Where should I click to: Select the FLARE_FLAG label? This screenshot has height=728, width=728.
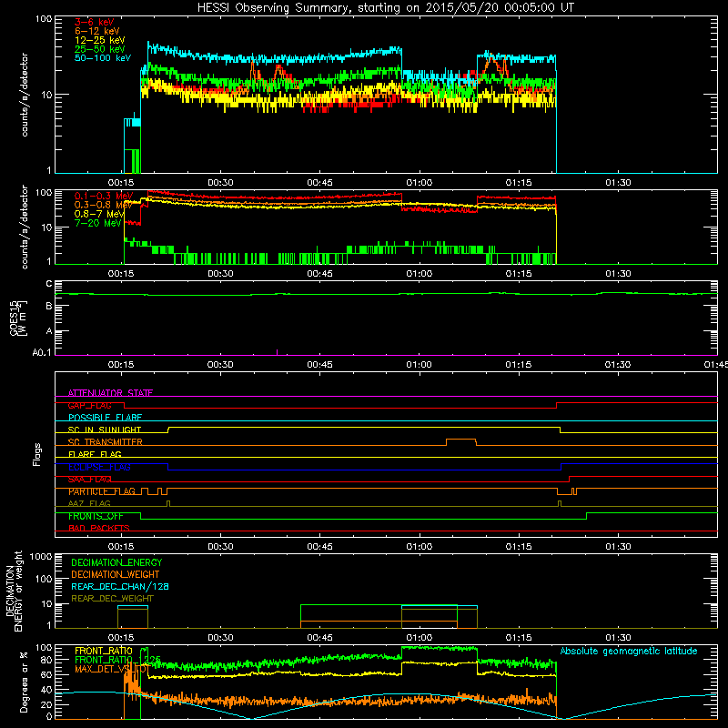point(95,454)
